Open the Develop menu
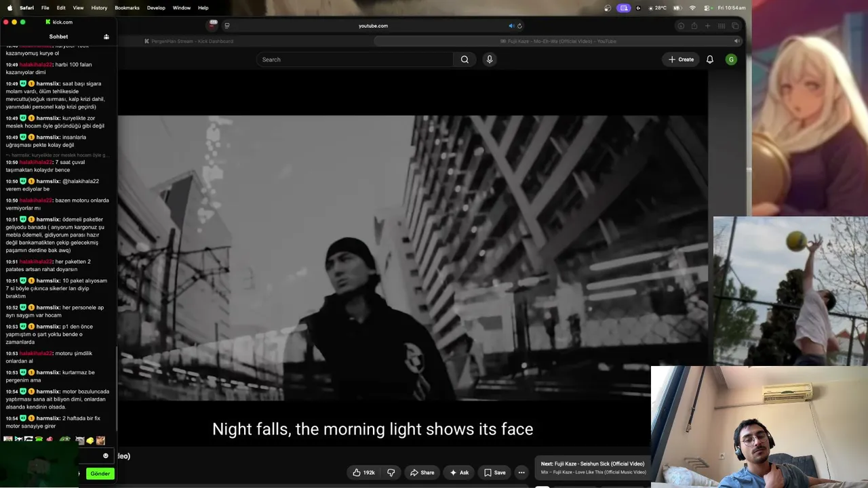The image size is (868, 488). point(156,7)
